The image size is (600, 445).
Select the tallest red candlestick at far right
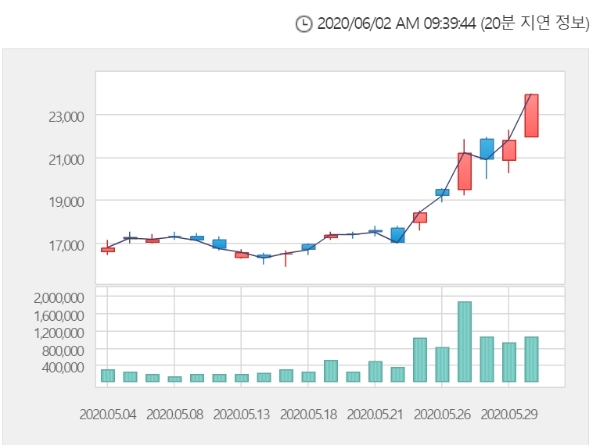click(532, 116)
